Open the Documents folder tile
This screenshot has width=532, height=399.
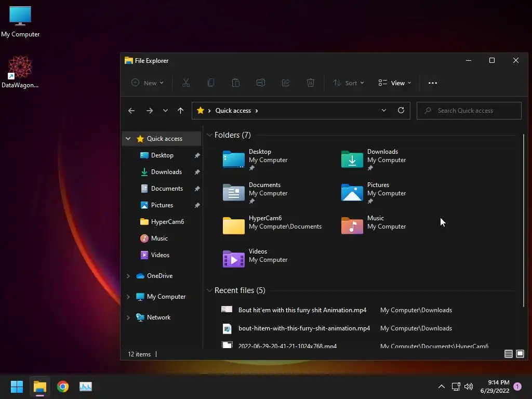point(255,192)
